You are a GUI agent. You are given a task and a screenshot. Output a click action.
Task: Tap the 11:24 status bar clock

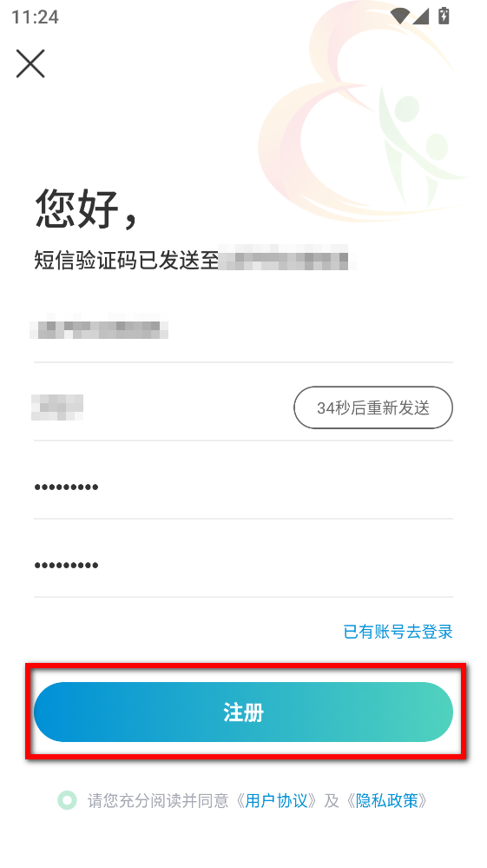click(x=35, y=17)
